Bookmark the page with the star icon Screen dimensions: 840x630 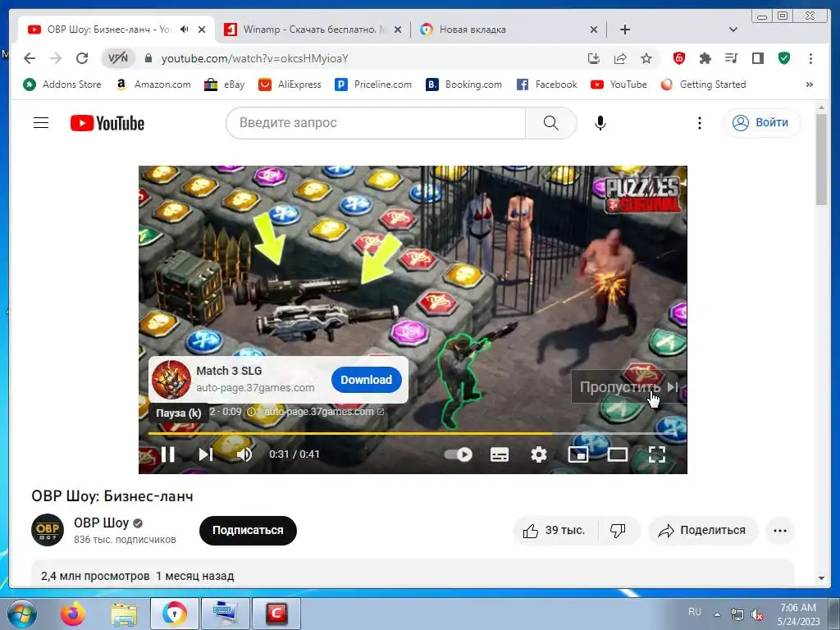[646, 58]
